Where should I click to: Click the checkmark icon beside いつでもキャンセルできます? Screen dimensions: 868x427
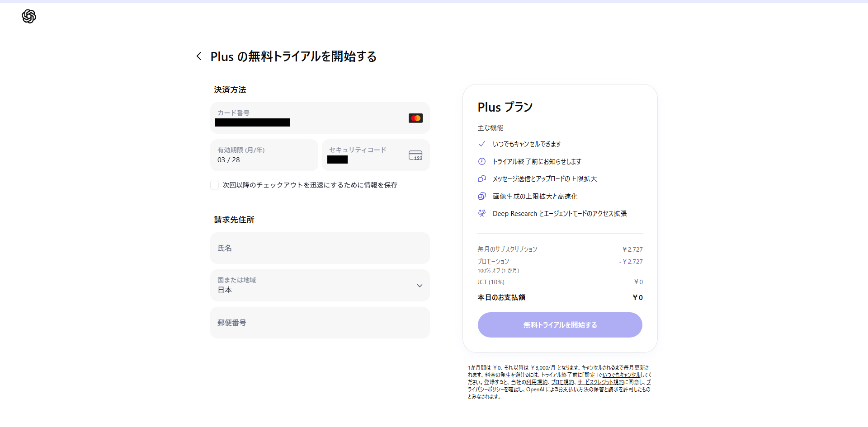[x=482, y=144]
